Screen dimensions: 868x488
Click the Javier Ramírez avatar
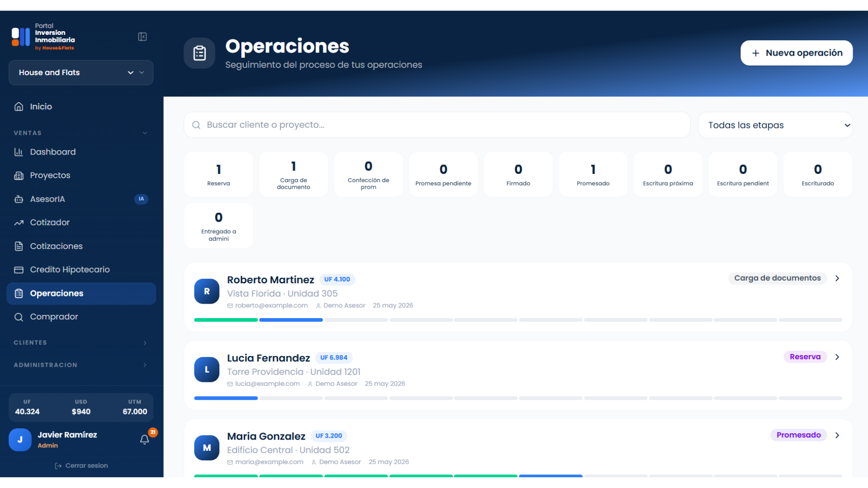tap(20, 440)
